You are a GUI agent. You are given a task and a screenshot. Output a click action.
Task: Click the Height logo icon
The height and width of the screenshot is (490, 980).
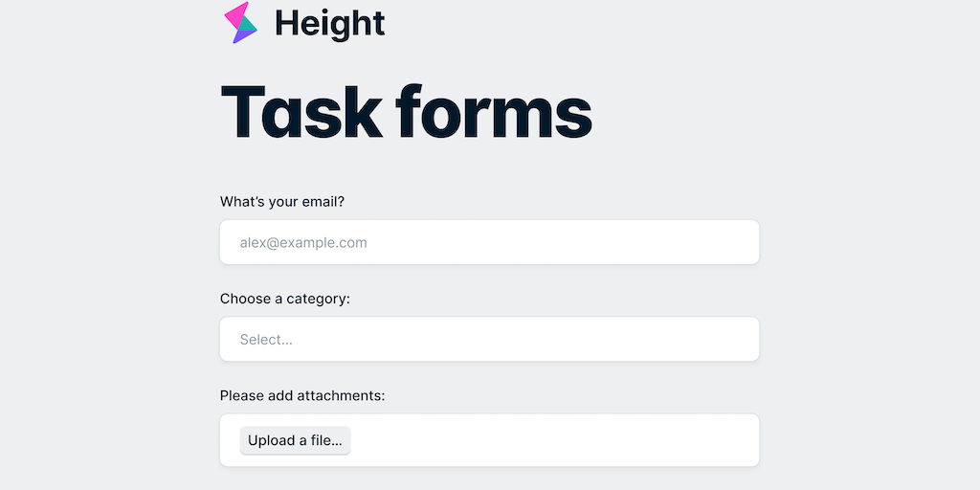point(241,22)
